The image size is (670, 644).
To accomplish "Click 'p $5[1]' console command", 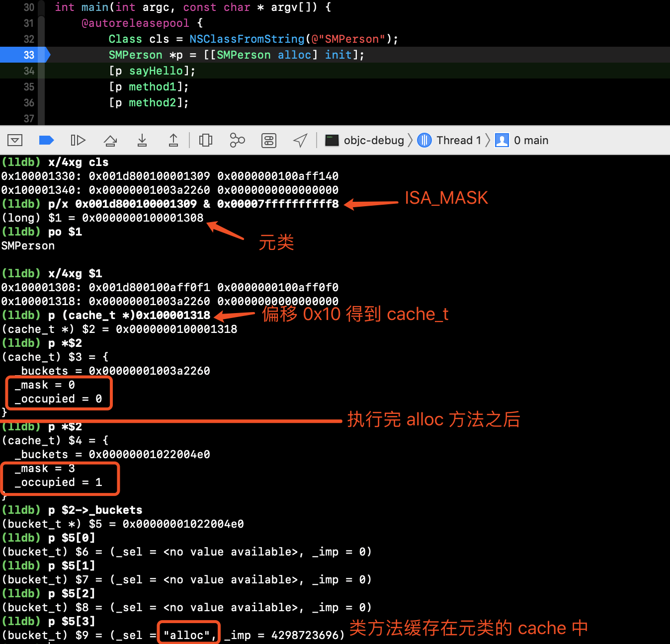I will pos(72,566).
